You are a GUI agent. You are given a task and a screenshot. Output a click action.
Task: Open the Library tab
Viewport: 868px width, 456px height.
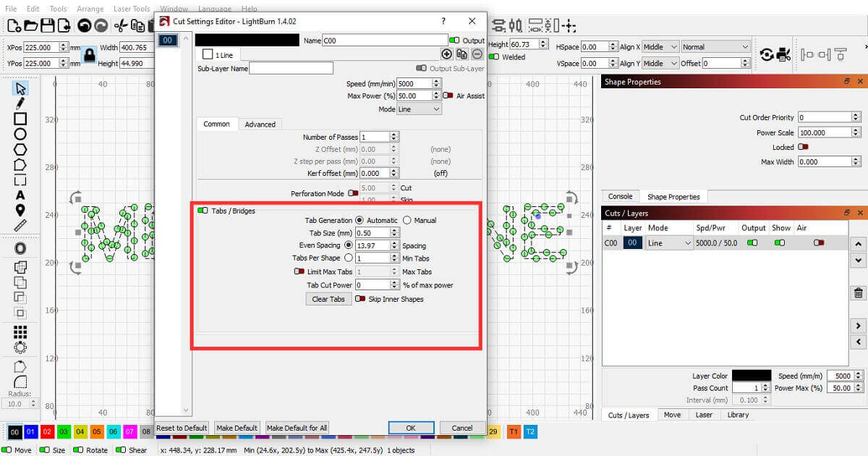coord(739,415)
